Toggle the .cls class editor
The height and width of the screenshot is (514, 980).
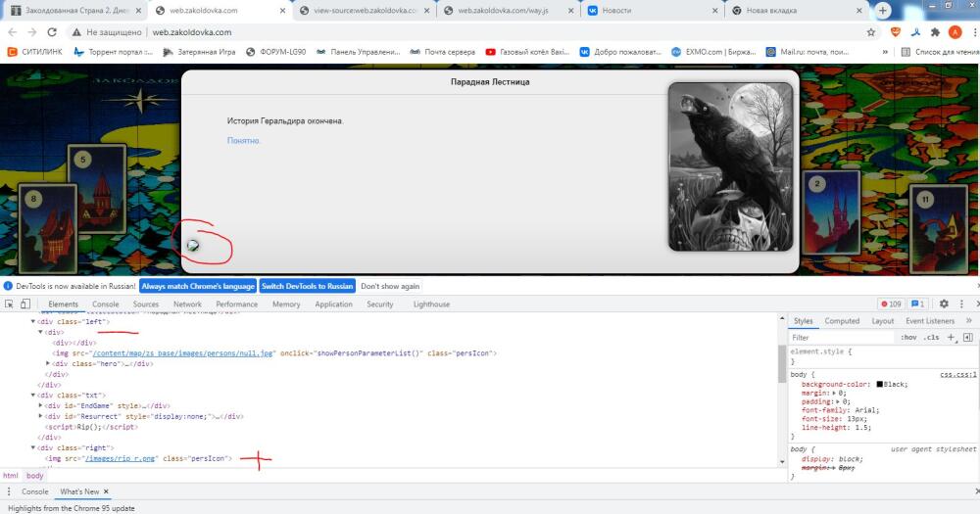click(x=932, y=337)
